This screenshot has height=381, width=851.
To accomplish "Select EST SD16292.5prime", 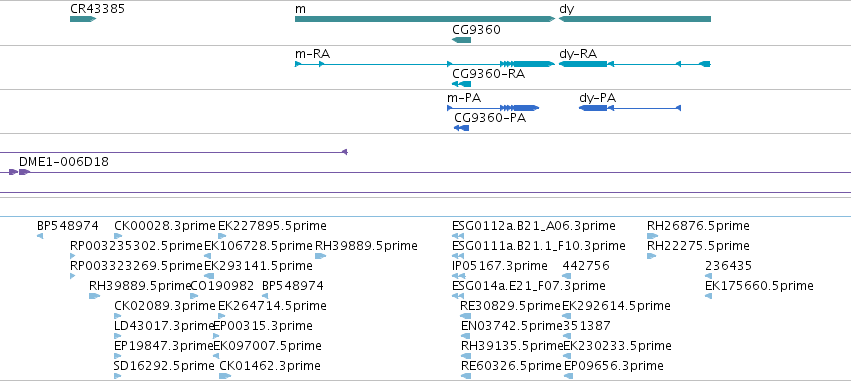I will [164, 366].
